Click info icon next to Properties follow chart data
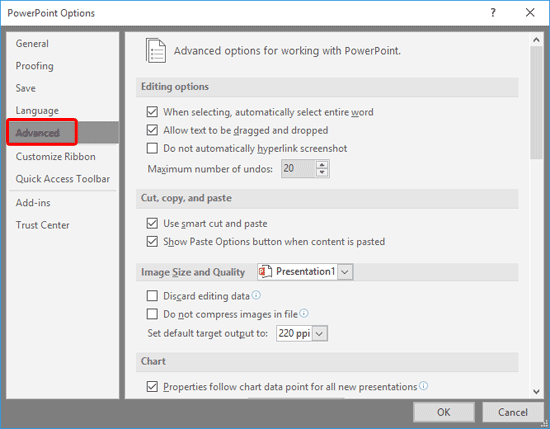The image size is (550, 429). pos(424,386)
